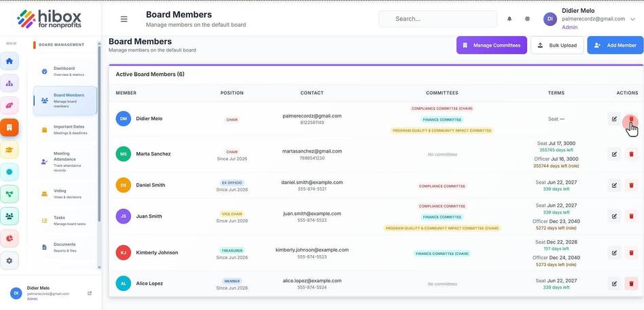Select the orange board management sidebar icon
Image resolution: width=644 pixels, height=310 pixels.
pos(10,128)
